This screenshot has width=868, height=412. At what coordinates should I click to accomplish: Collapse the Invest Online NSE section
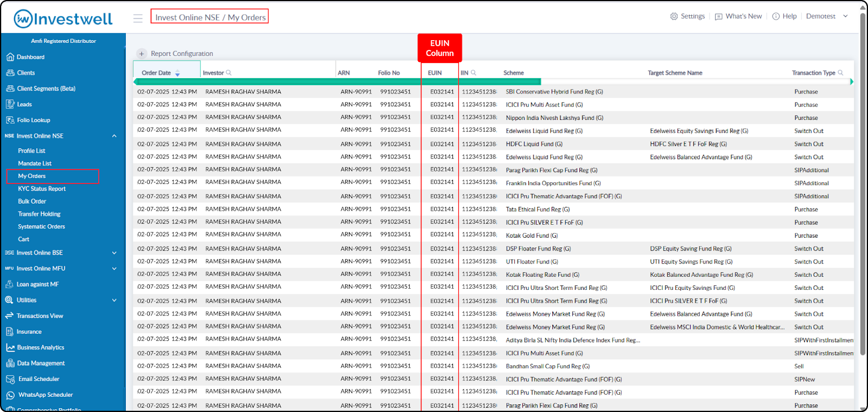[x=114, y=136]
